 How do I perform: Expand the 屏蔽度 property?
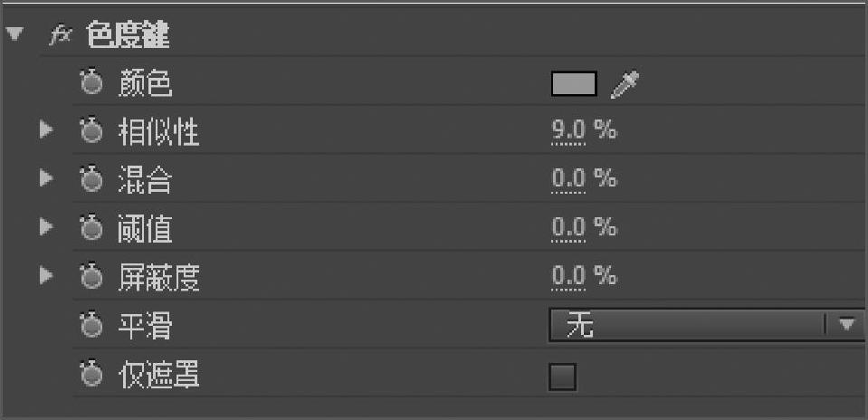46,275
